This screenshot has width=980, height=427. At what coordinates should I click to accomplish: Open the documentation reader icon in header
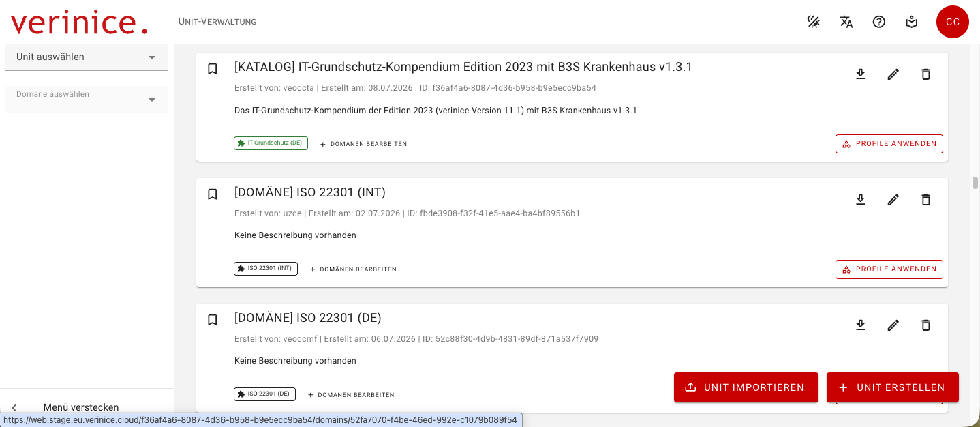point(912,22)
